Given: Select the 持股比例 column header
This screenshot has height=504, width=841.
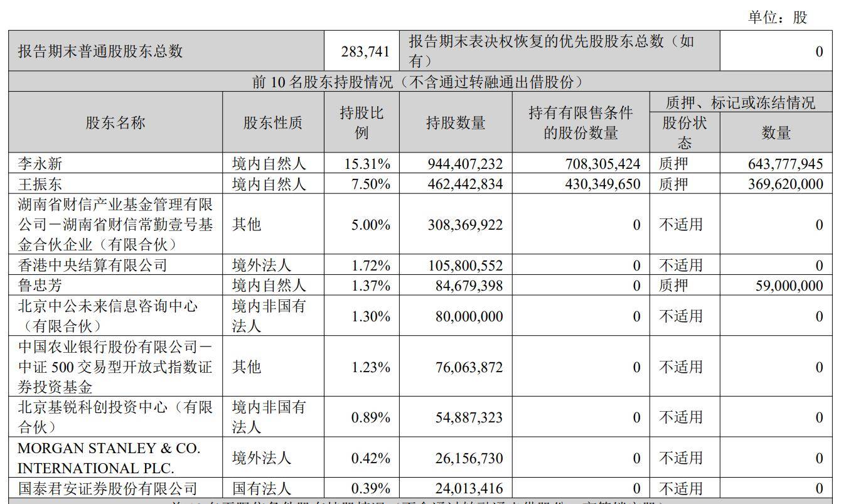Looking at the screenshot, I should click(x=362, y=122).
